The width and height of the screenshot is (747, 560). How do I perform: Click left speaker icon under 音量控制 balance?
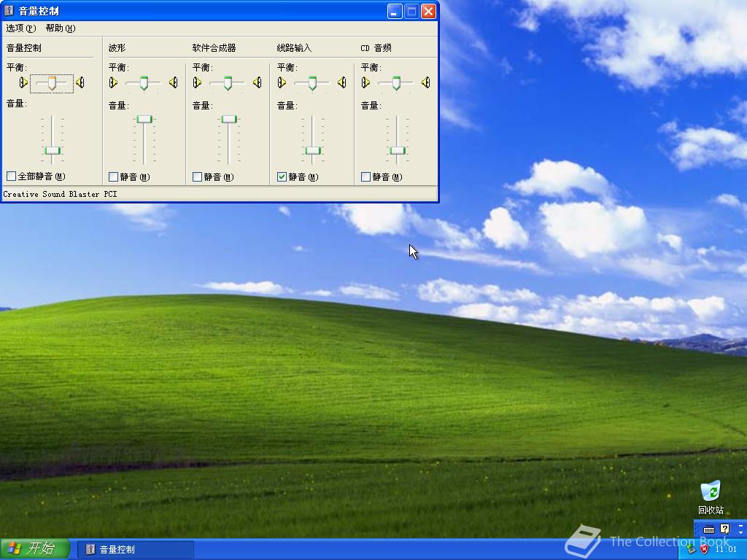tap(23, 83)
